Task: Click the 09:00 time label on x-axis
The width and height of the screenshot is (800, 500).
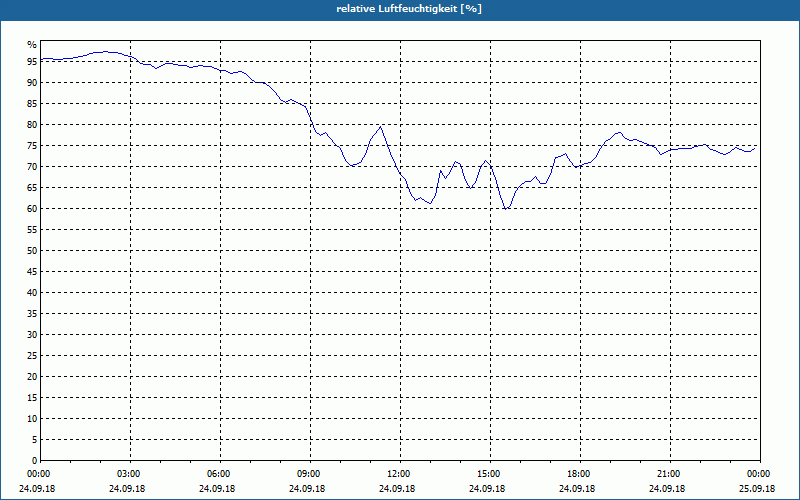Action: pos(310,474)
